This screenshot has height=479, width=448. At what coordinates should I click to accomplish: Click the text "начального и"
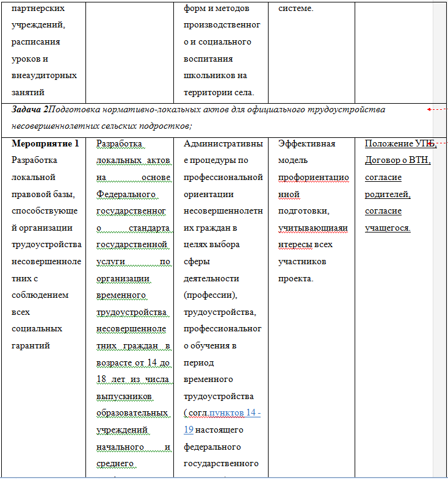(x=133, y=447)
